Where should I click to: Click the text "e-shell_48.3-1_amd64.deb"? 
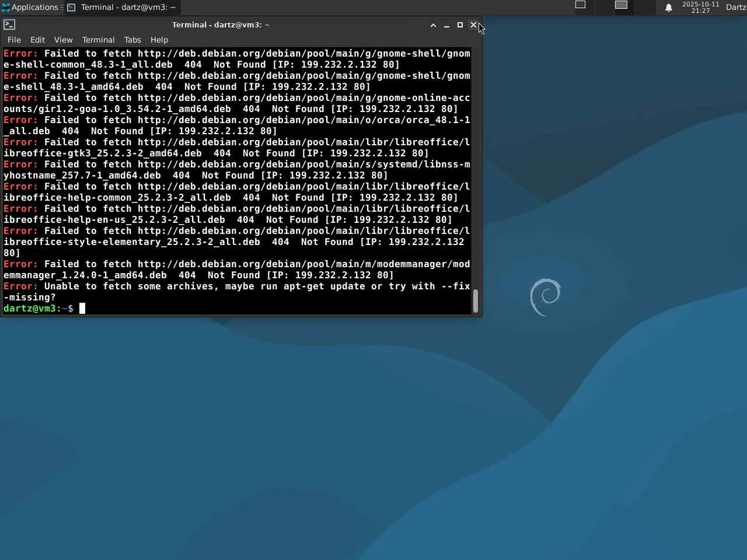74,87
